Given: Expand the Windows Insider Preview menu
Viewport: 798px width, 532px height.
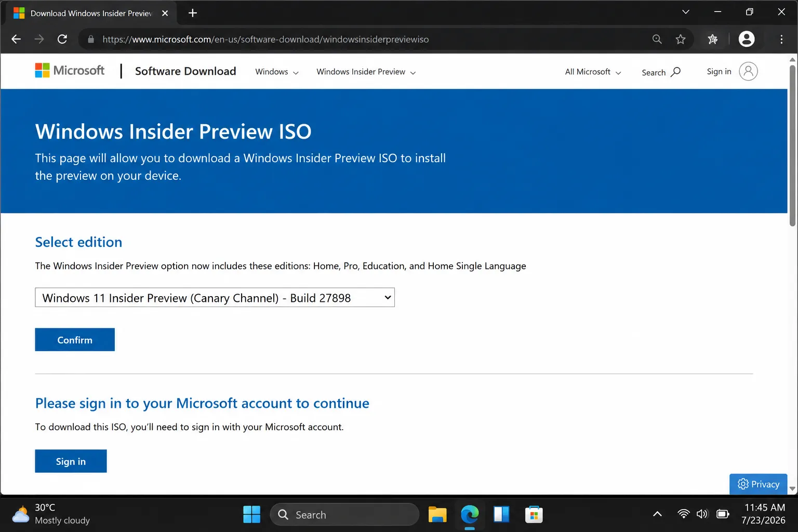Looking at the screenshot, I should tap(366, 72).
